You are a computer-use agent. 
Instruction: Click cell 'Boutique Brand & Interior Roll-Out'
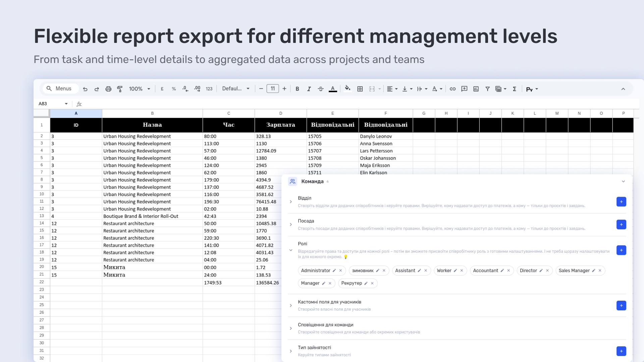click(152, 216)
